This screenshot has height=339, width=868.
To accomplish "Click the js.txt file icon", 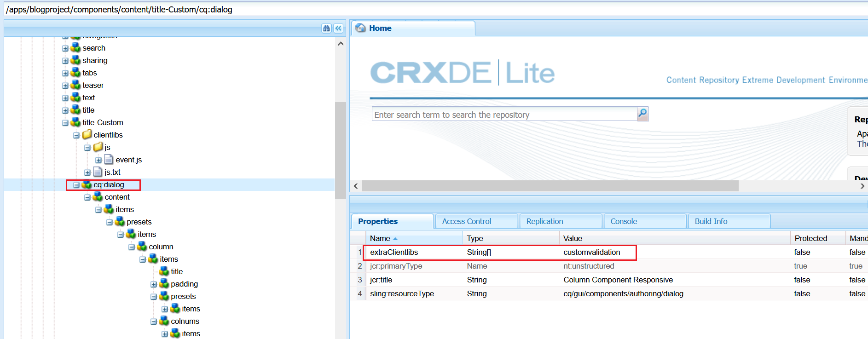I will click(x=98, y=172).
